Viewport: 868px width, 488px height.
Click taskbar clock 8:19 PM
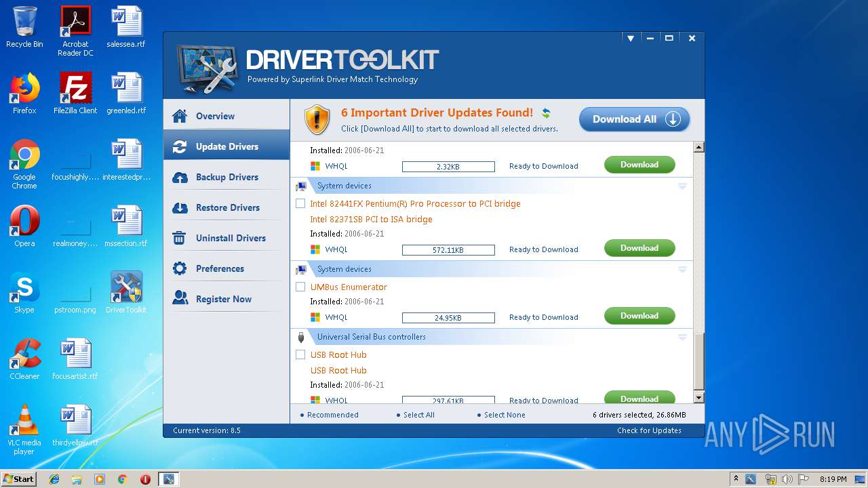click(833, 479)
